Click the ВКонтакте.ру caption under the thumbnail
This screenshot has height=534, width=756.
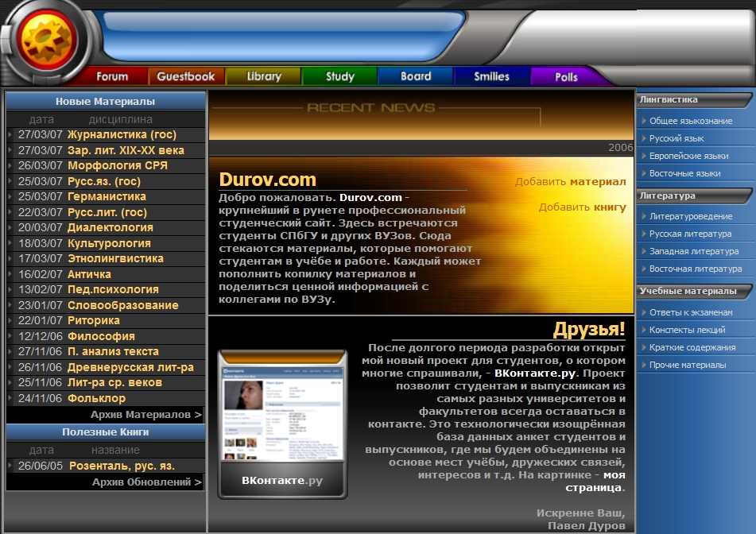(282, 480)
